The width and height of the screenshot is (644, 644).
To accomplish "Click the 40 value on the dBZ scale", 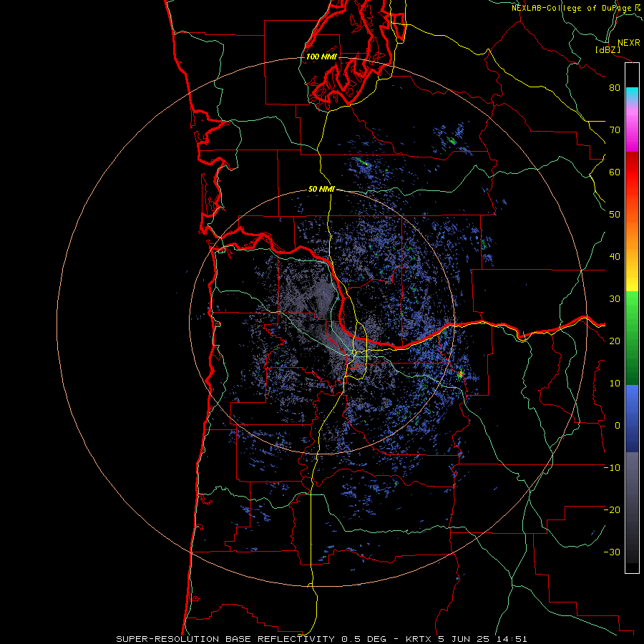I will click(x=615, y=257).
